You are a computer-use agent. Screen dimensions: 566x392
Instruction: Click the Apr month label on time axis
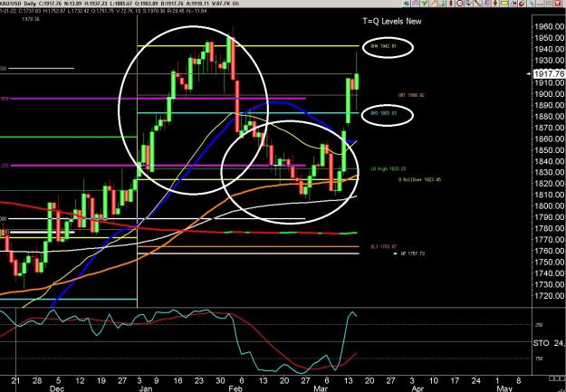click(417, 388)
